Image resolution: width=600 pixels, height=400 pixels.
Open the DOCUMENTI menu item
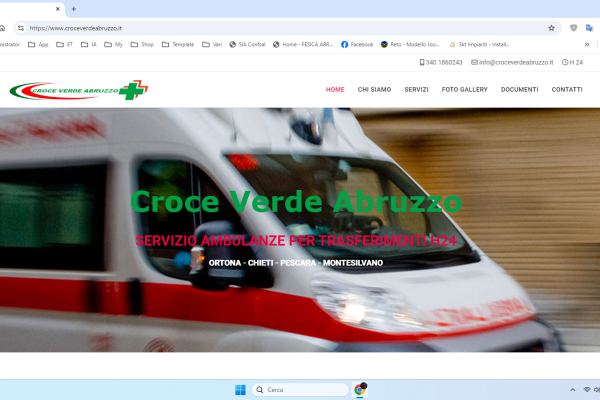coord(520,90)
